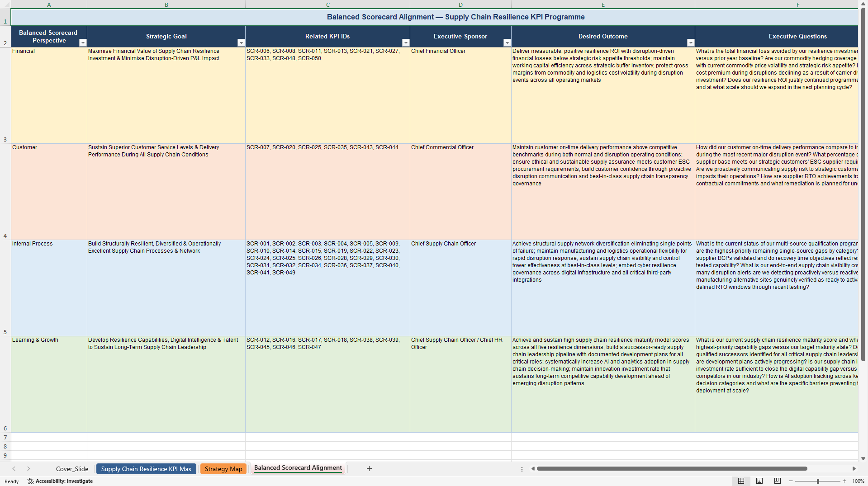Select KPI IDs cell starting SCR-001
This screenshot has width=868, height=486.
tap(328, 288)
